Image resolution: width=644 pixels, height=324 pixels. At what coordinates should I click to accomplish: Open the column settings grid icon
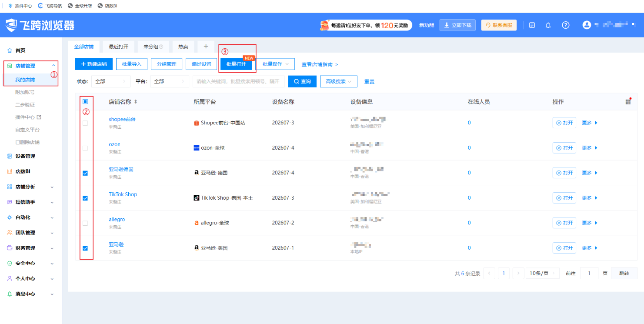pyautogui.click(x=628, y=101)
